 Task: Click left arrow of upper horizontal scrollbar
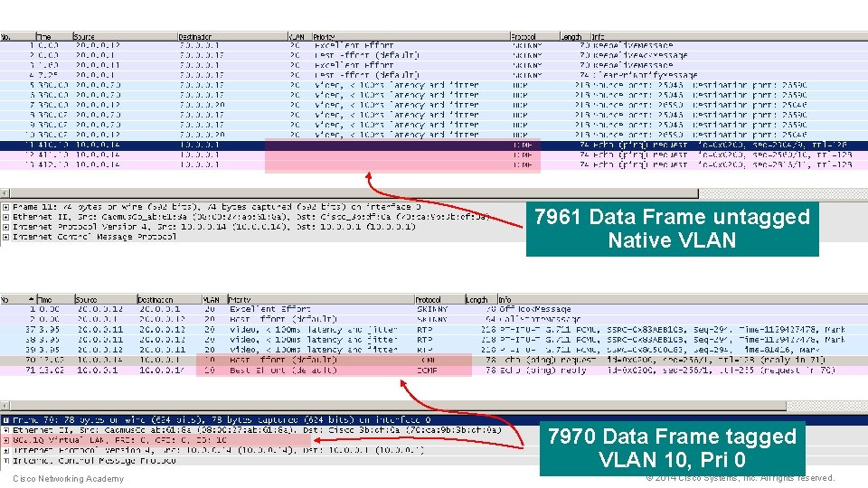click(x=5, y=193)
